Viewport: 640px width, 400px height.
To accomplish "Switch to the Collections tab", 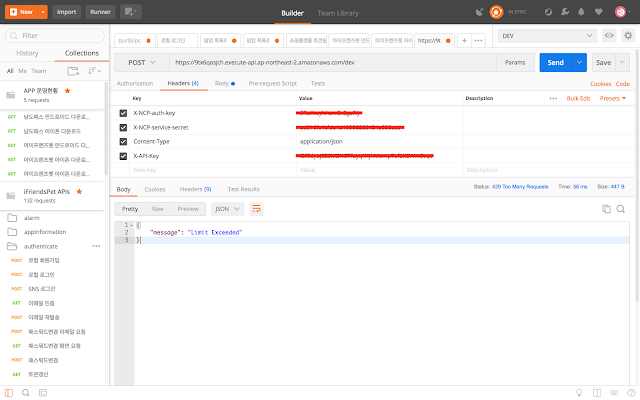I will tap(82, 53).
